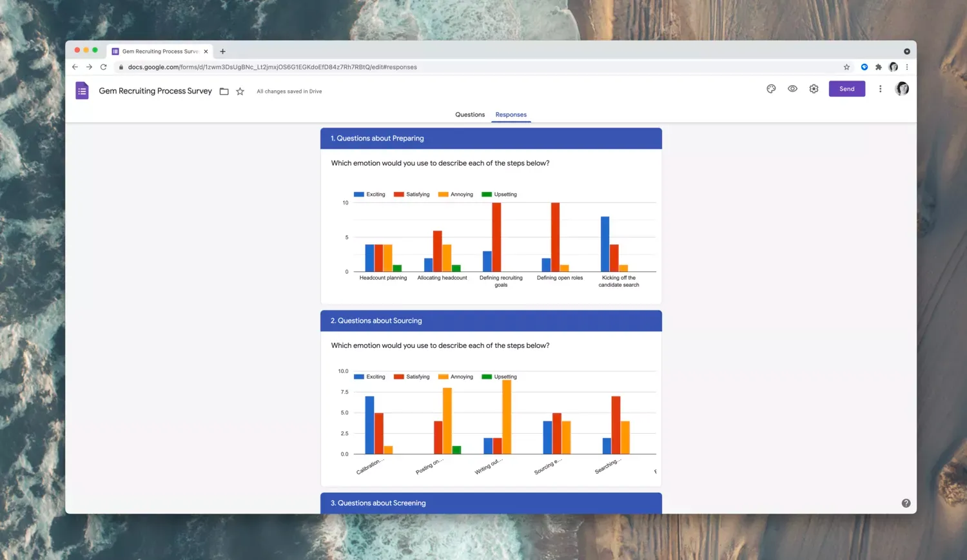
Task: Open browser extensions puzzle icon
Action: coord(878,67)
